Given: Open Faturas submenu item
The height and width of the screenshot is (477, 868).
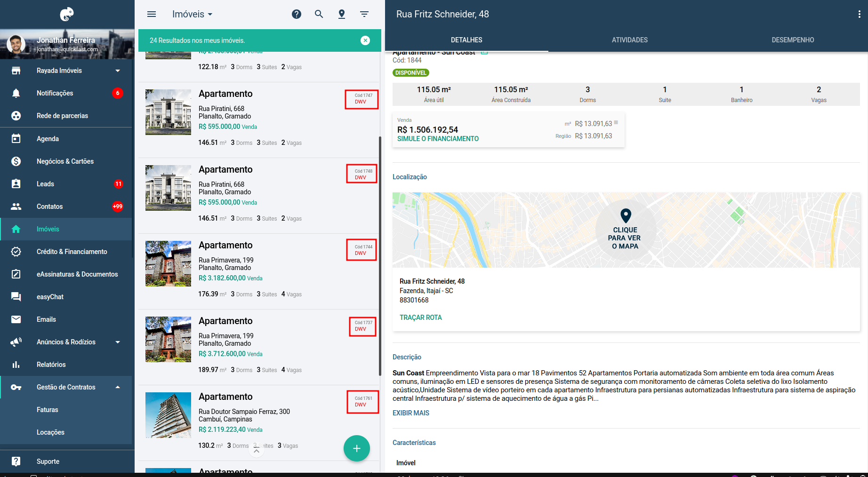Looking at the screenshot, I should click(x=48, y=410).
